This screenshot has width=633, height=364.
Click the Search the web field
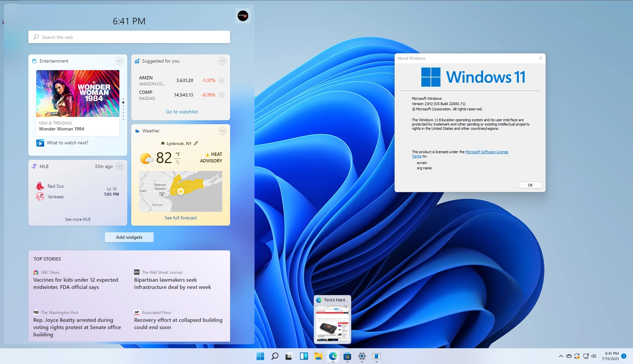tap(129, 37)
